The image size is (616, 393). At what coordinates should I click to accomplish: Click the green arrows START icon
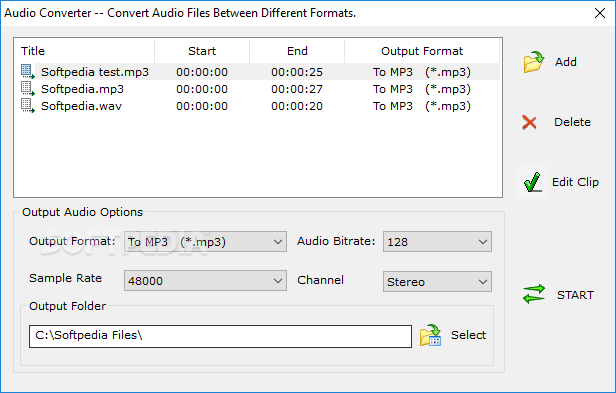click(x=534, y=294)
